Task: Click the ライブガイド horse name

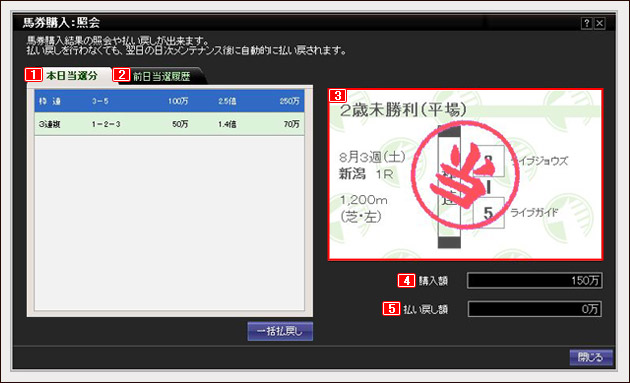Action: [534, 213]
